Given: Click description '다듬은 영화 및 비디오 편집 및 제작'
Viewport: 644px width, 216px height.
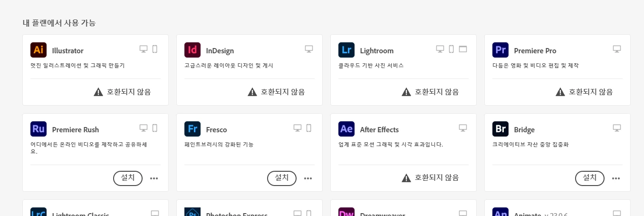Looking at the screenshot, I should coord(536,66).
